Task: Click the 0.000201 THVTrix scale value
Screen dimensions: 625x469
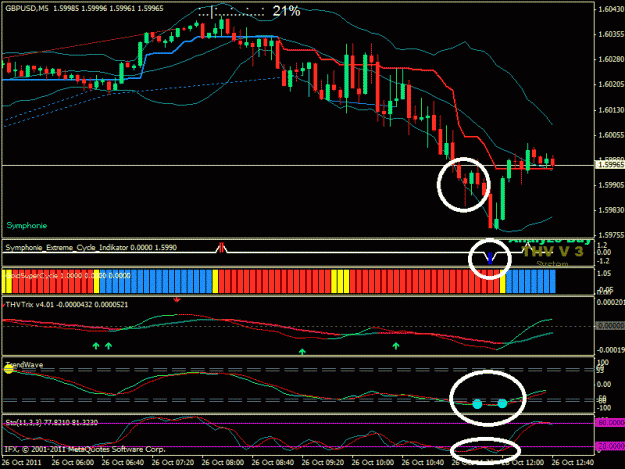Action: (611, 302)
